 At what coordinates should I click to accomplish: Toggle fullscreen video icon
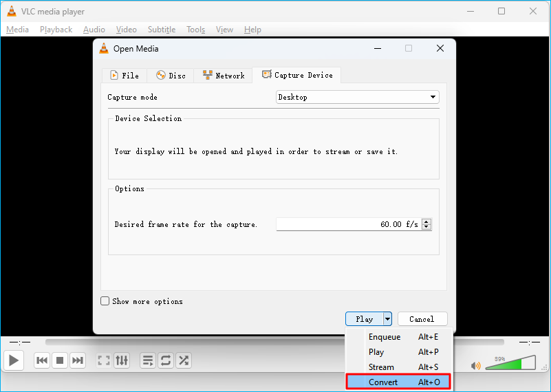point(104,360)
